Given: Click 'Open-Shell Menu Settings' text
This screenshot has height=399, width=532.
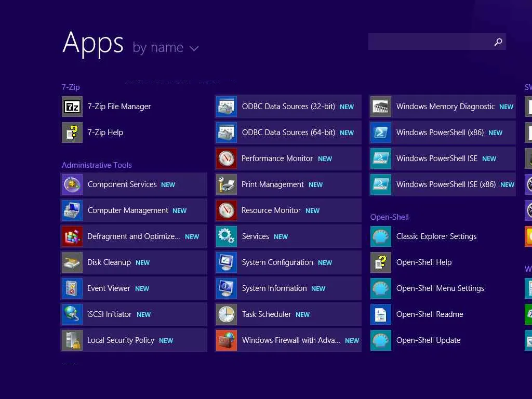Looking at the screenshot, I should pos(440,288).
